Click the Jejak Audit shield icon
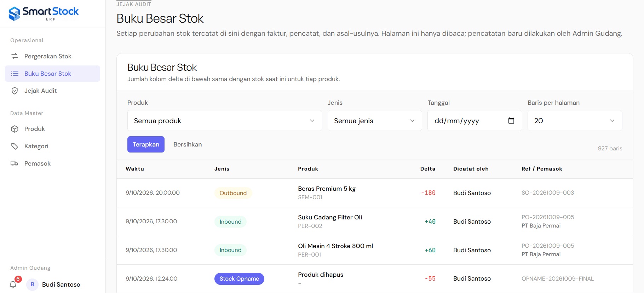 pos(15,91)
